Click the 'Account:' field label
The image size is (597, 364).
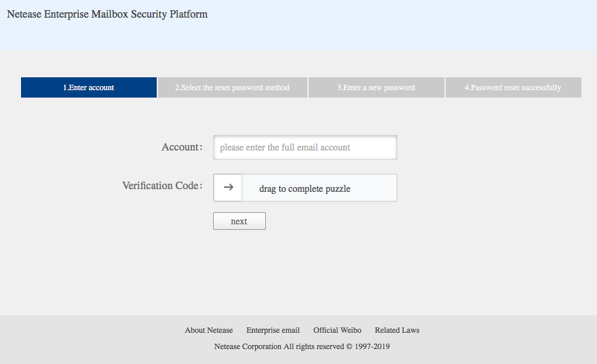pyautogui.click(x=181, y=147)
